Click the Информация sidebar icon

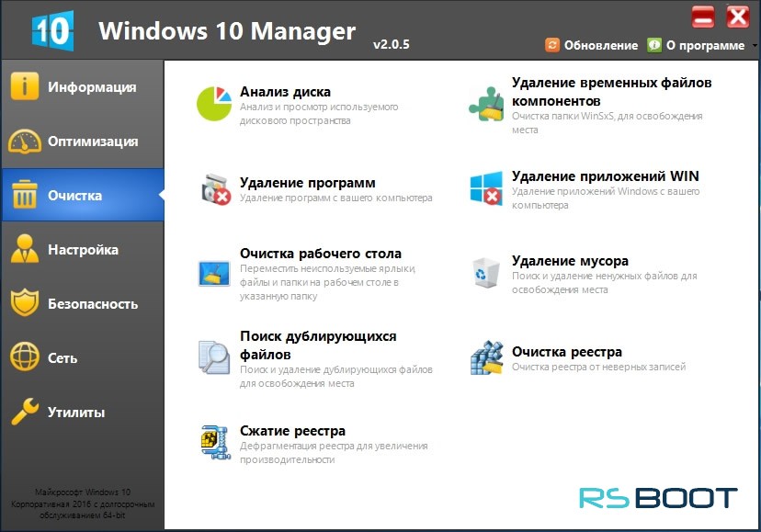24,86
